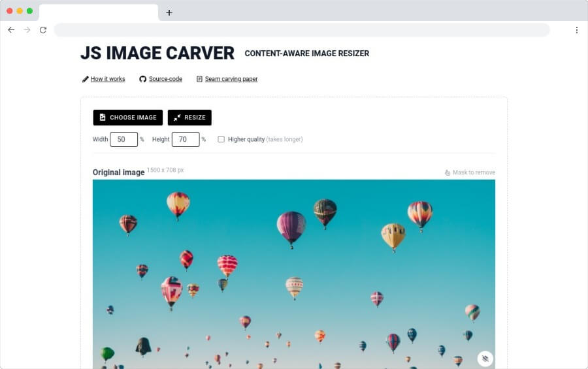Enable the Higher quality checkbox
Viewport: 588px width, 369px height.
click(221, 139)
